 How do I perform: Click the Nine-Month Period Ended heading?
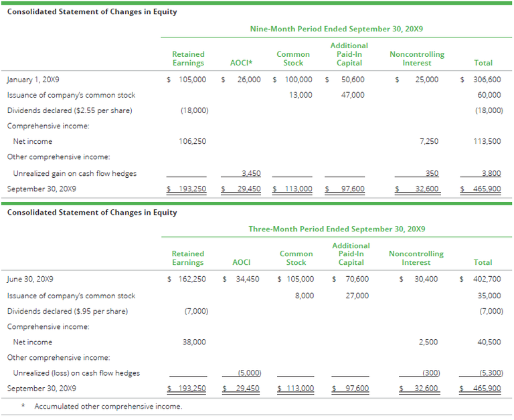pos(336,29)
